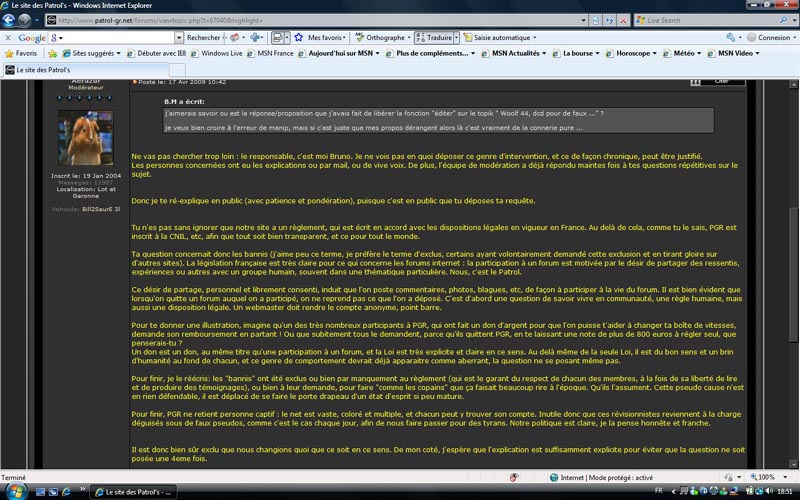Refresh the page with the refresh icon
This screenshot has height=500, width=800.
tap(609, 20)
